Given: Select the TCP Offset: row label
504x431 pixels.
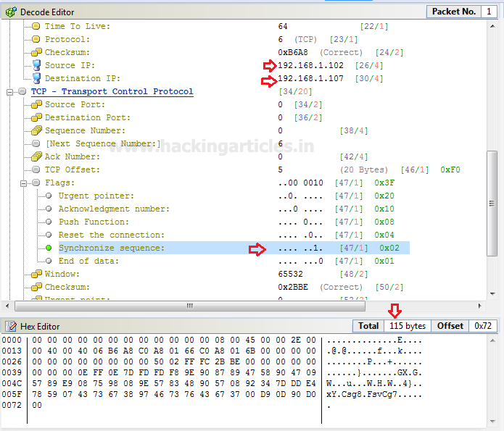Looking at the screenshot, I should [73, 170].
